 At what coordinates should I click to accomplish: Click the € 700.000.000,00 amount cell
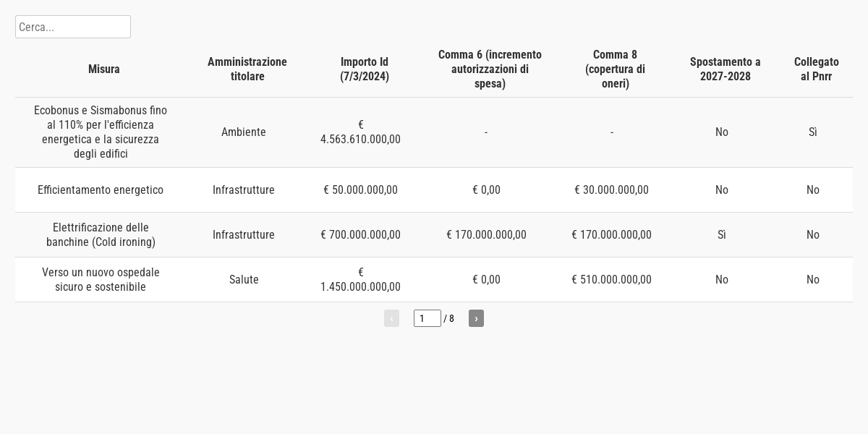pyautogui.click(x=360, y=235)
